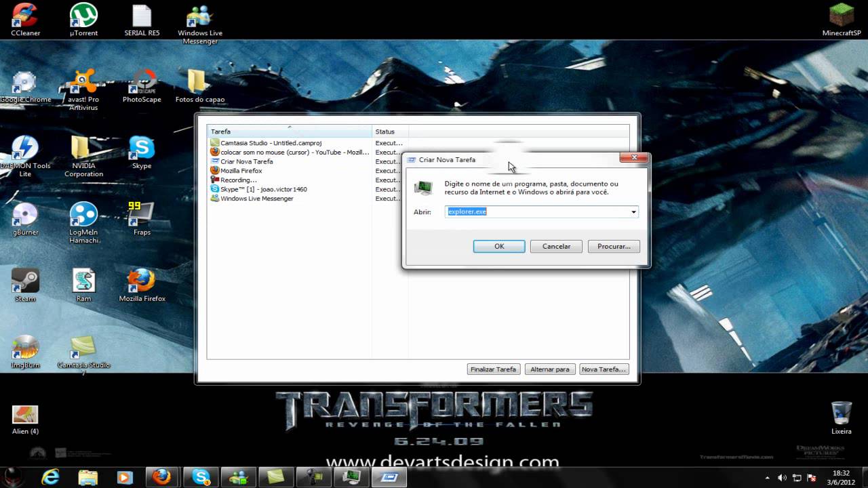Select the Fraps desktop shortcut
The width and height of the screenshot is (868, 488).
(142, 220)
